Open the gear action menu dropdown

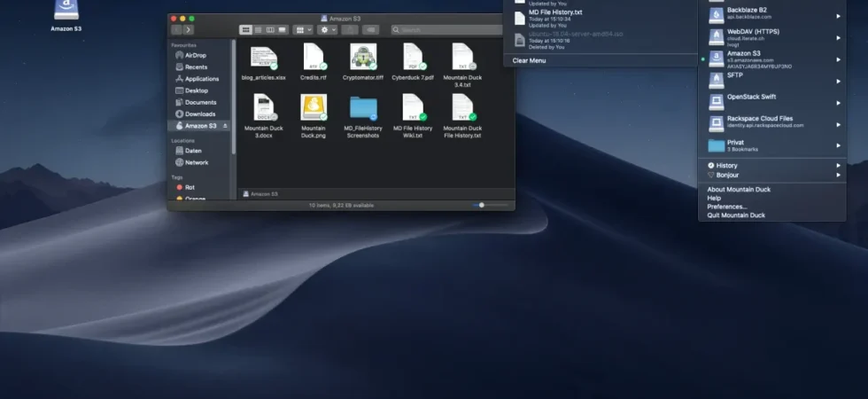click(327, 30)
